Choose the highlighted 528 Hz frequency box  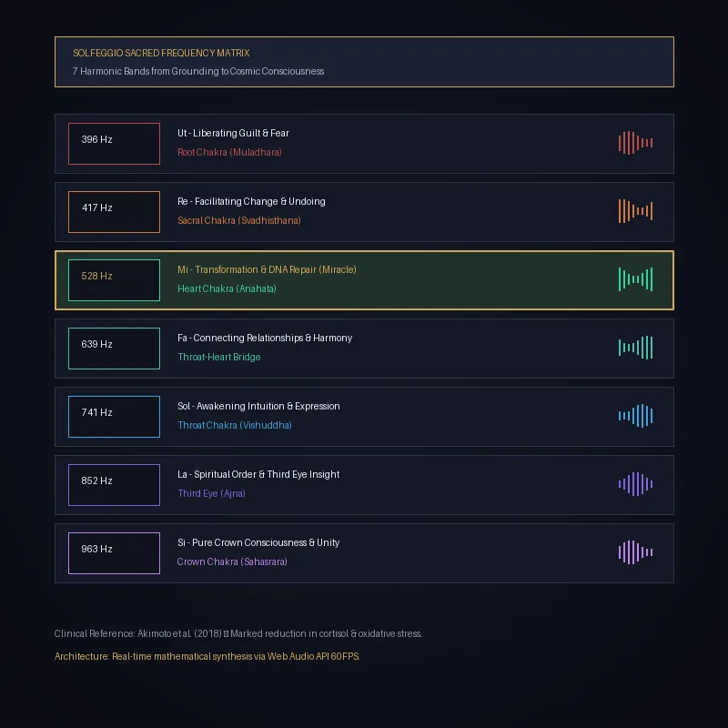(115, 280)
